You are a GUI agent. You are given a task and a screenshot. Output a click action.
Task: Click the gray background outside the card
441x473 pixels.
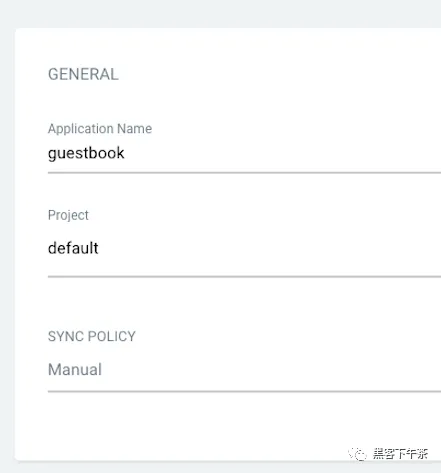(220, 13)
